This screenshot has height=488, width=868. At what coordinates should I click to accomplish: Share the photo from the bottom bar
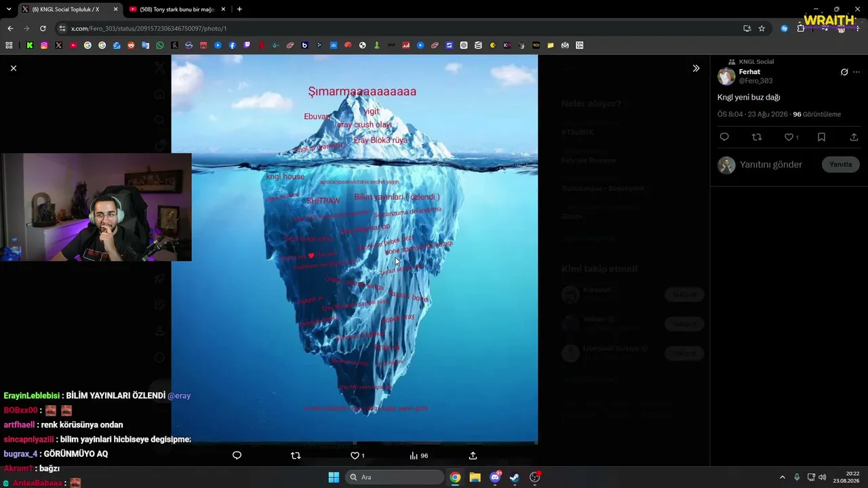click(473, 455)
